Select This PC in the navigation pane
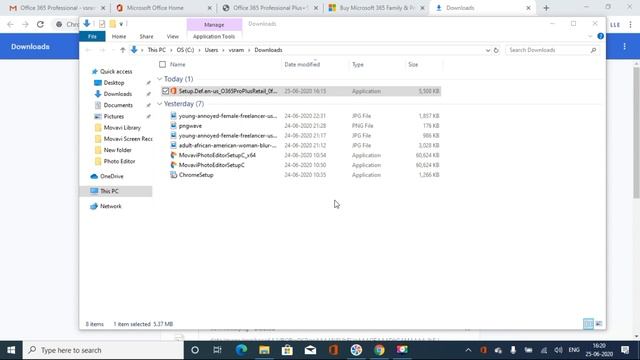The image size is (640, 360). tap(109, 191)
